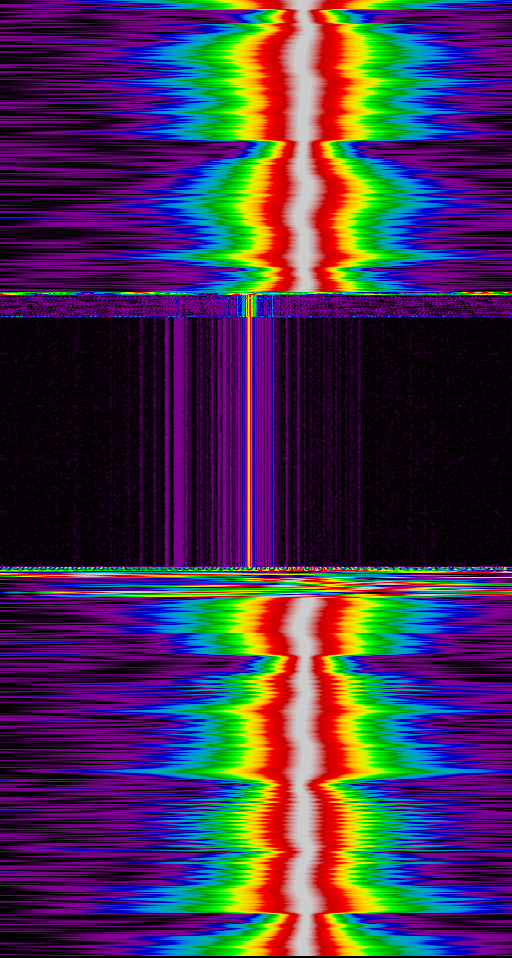Click the multicolor dotted line ending the dark section
This screenshot has height=958, width=512.
[x=256, y=568]
